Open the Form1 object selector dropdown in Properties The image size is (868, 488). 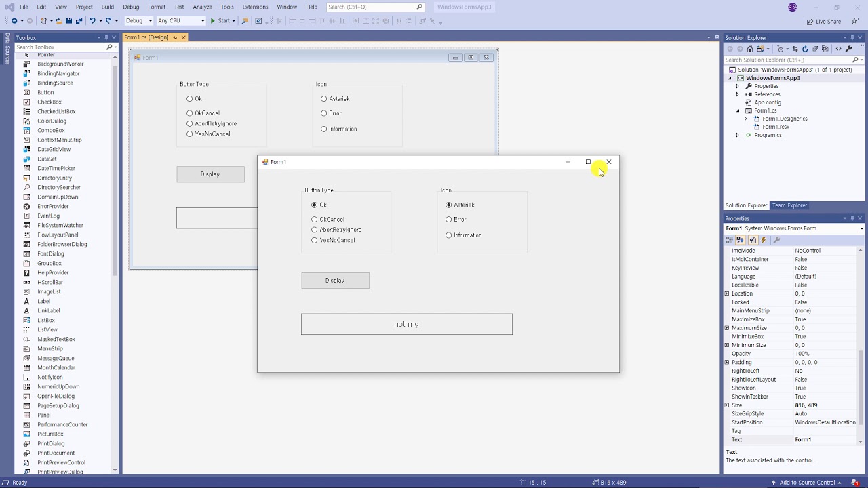pyautogui.click(x=861, y=228)
